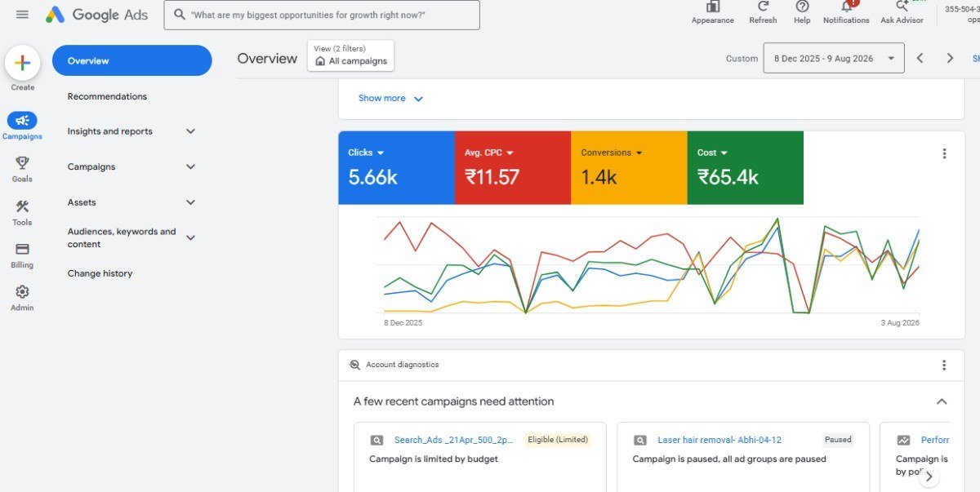The width and height of the screenshot is (980, 492).
Task: Click 'A few recent campaigns need attention'
Action: [453, 401]
